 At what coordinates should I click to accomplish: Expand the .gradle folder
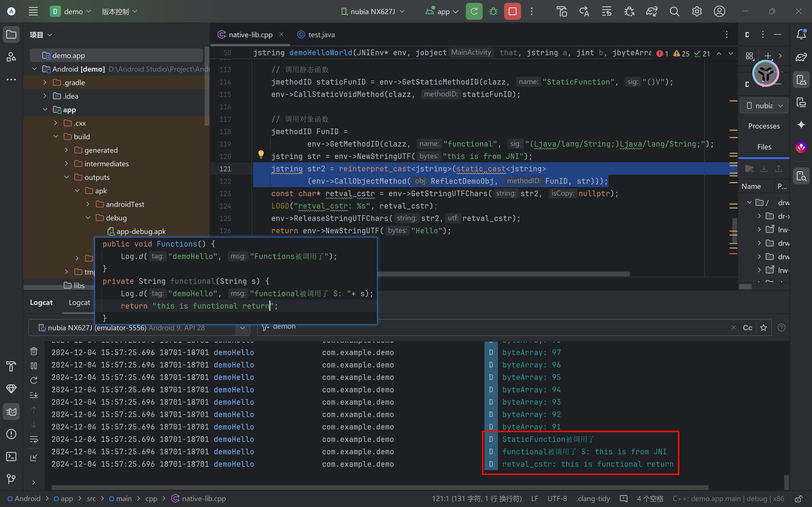[x=45, y=83]
